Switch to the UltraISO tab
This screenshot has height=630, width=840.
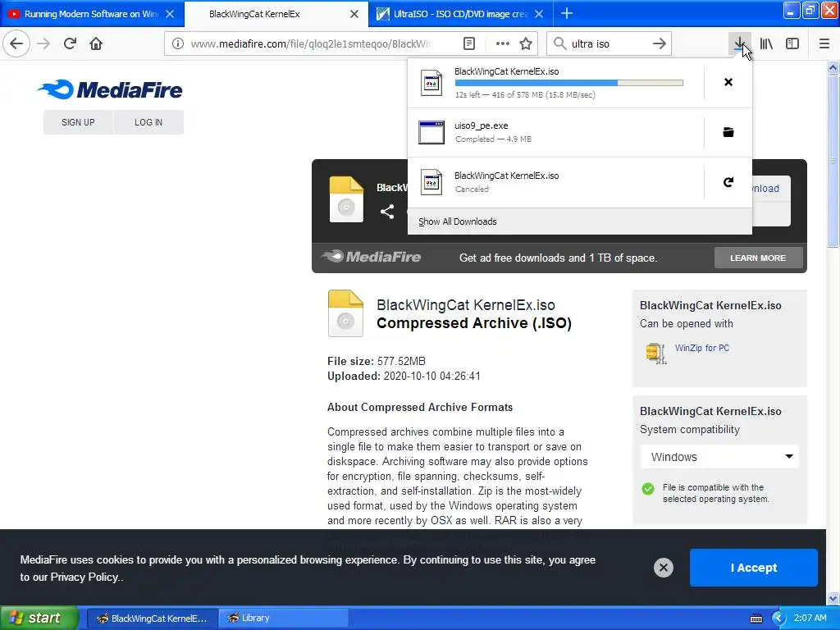point(461,14)
